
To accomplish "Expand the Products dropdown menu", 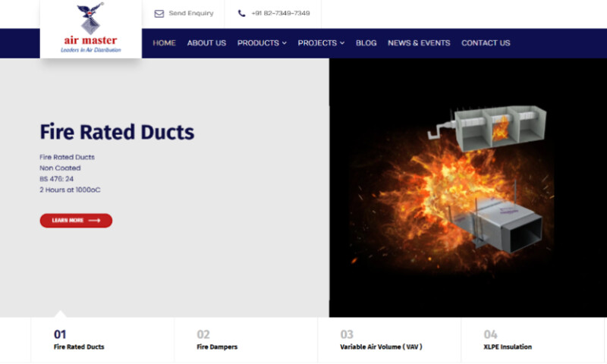I will point(258,43).
